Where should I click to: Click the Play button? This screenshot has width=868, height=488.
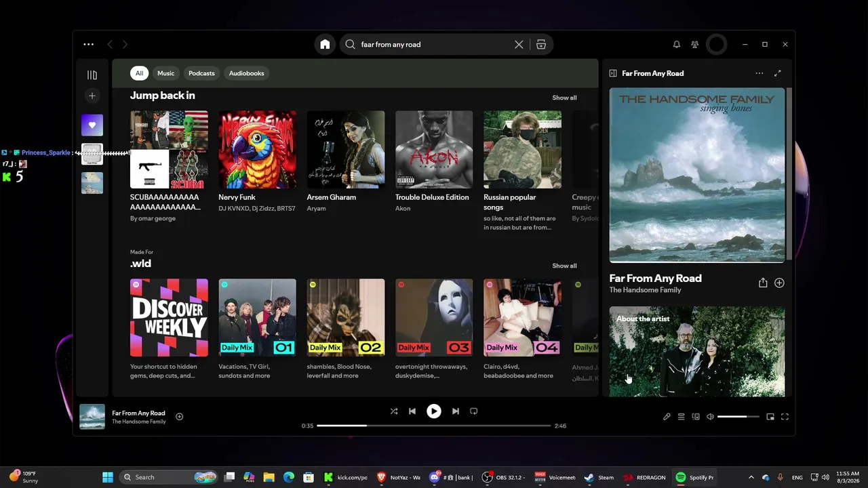click(434, 411)
